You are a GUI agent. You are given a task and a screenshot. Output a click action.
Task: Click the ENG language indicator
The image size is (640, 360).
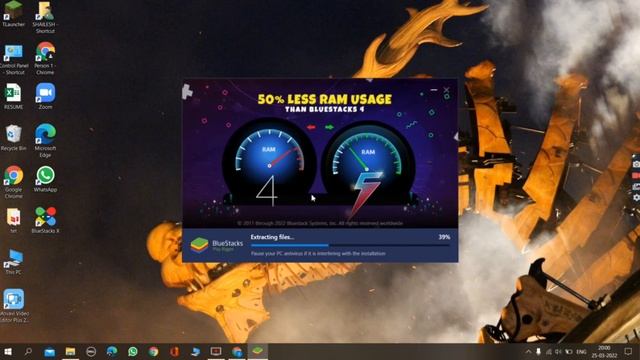[581, 351]
